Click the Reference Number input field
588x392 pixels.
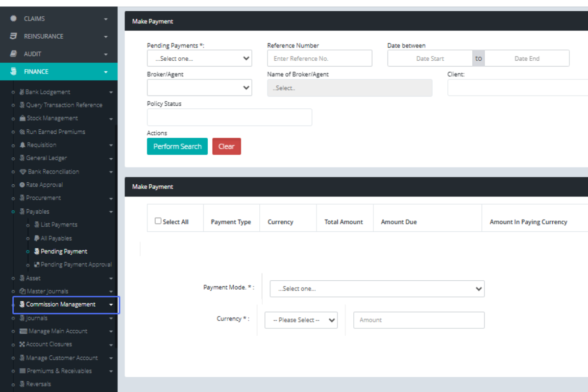pos(319,58)
